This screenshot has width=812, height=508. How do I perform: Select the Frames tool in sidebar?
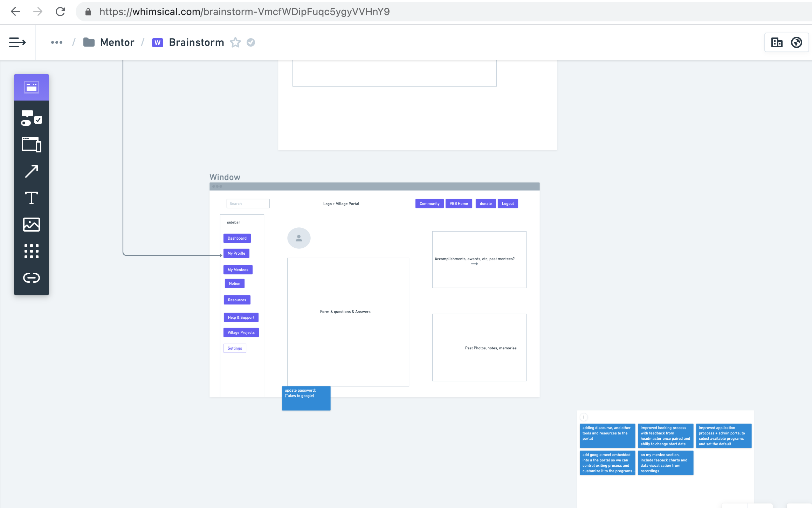click(32, 143)
